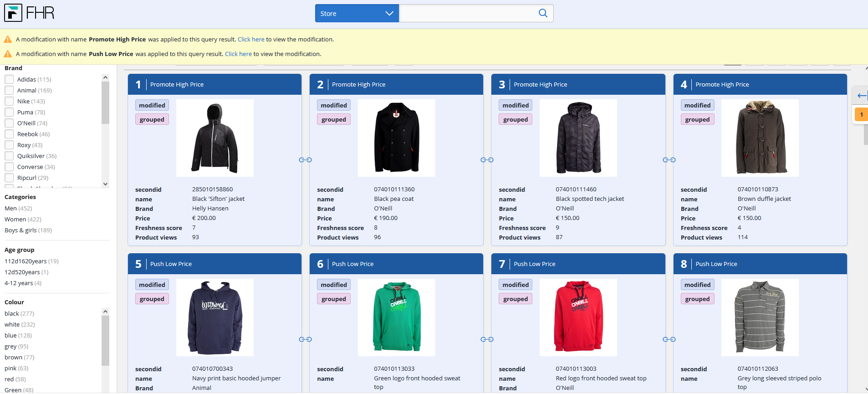Click grouped tag on card 1
Viewport: 868px width, 394px height.
[152, 119]
